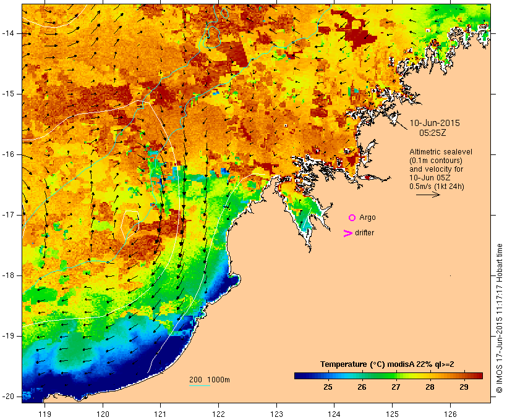507x420 pixels.
Task: Click the cyan 200m contour legend line
Action: 200,386
